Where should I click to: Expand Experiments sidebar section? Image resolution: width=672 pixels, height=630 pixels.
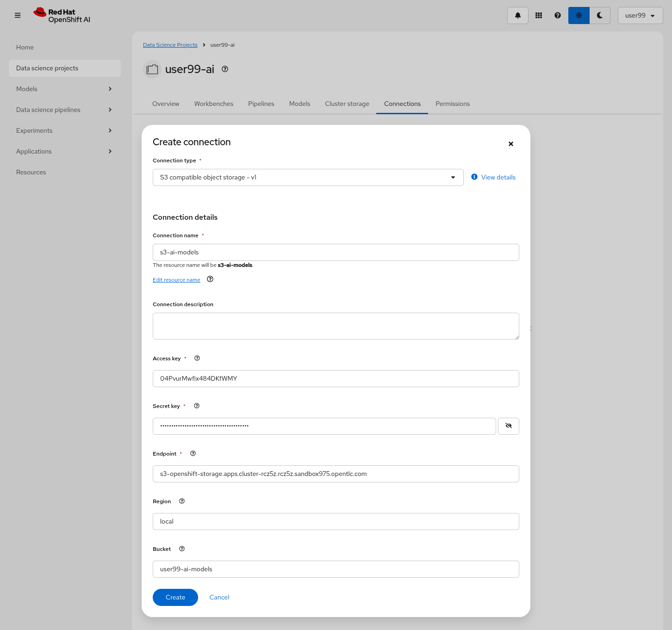point(65,130)
